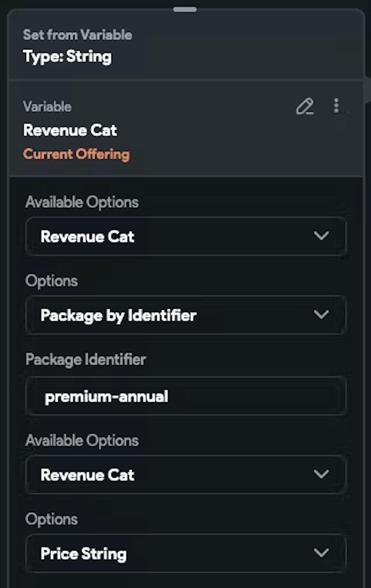371x588 pixels.
Task: Click the pencil edit icon beside Variable
Action: point(305,107)
